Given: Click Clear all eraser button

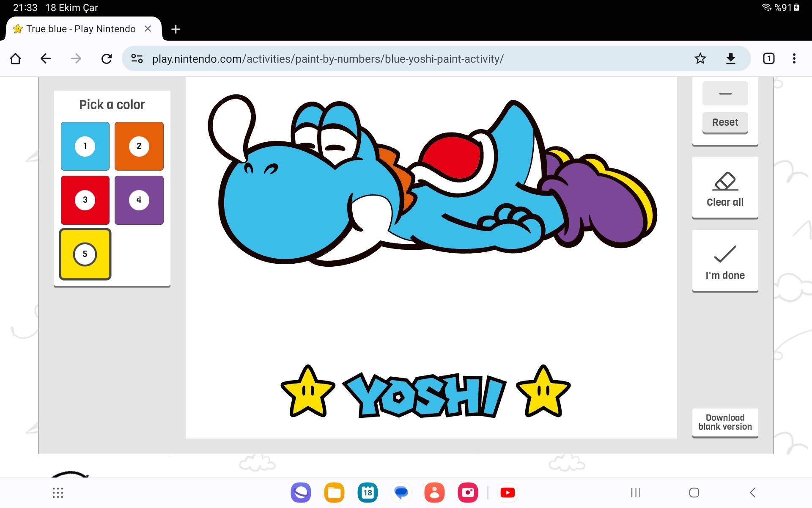Looking at the screenshot, I should tap(725, 188).
